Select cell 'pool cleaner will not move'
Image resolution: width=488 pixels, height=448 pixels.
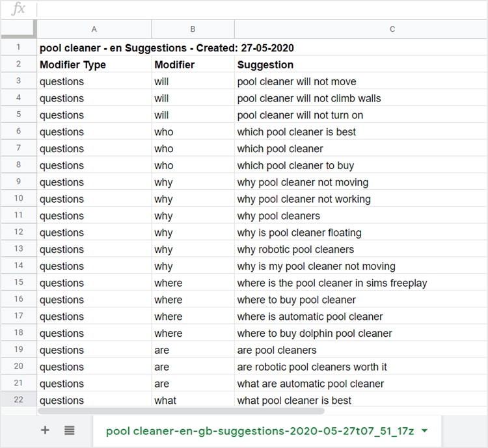click(297, 82)
